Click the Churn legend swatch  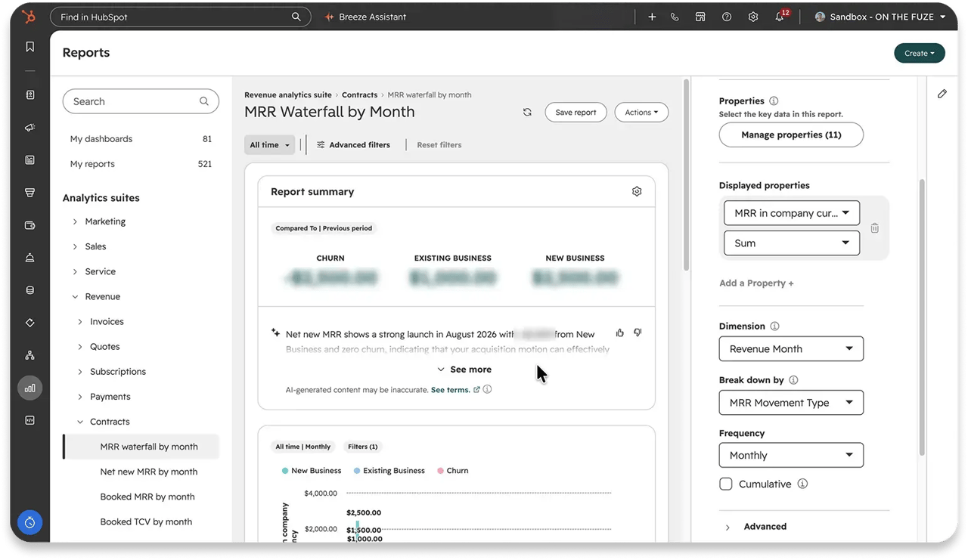[x=440, y=471]
